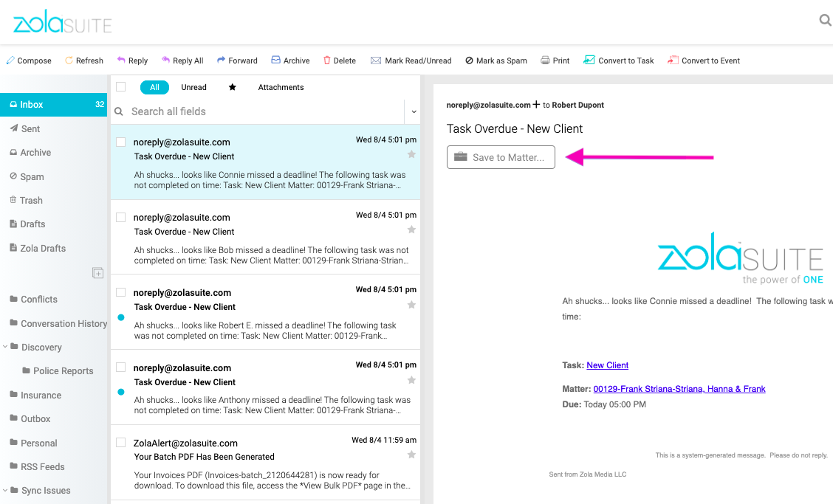Click the Delete trash can icon

point(326,61)
